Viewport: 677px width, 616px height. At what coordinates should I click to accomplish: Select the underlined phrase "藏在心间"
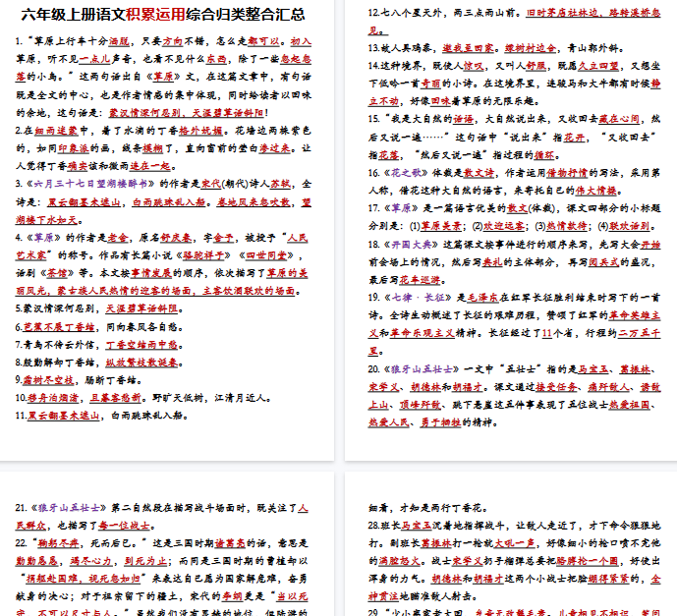(620, 119)
